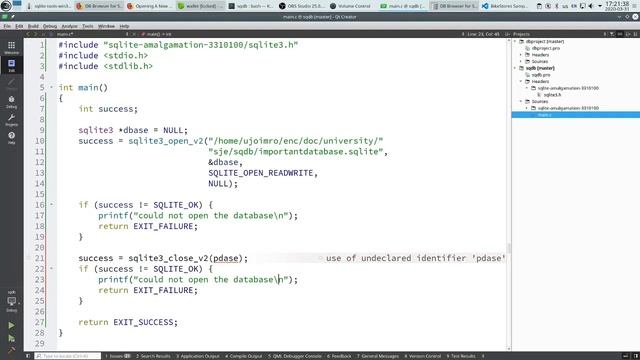640x360 pixels.
Task: Select sqdb.pro file in tree
Action: [541, 75]
